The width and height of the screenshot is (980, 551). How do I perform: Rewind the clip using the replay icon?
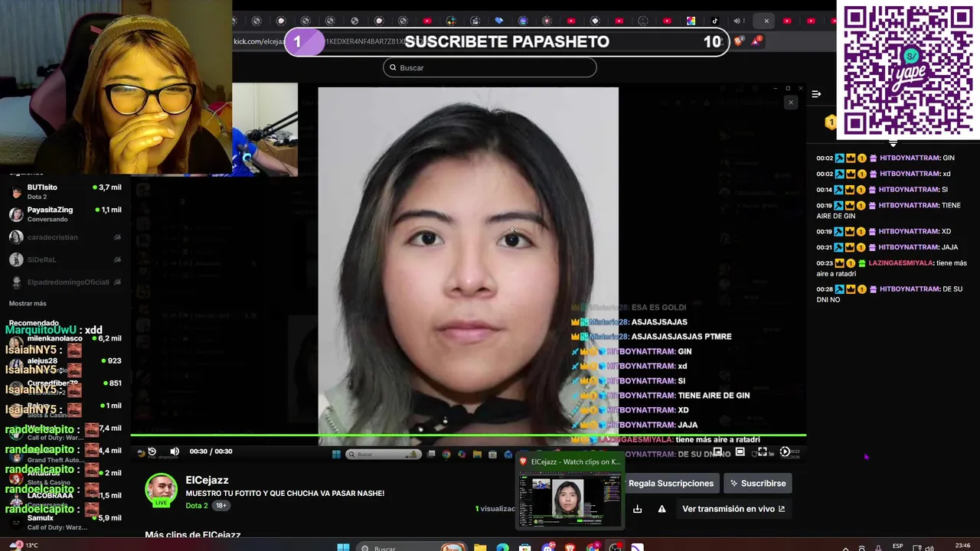pos(152,452)
